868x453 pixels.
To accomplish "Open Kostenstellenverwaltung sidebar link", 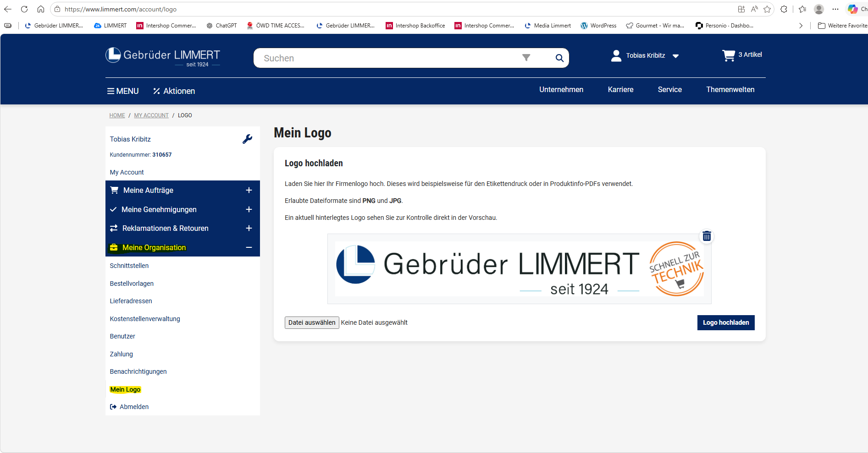I will click(x=145, y=319).
